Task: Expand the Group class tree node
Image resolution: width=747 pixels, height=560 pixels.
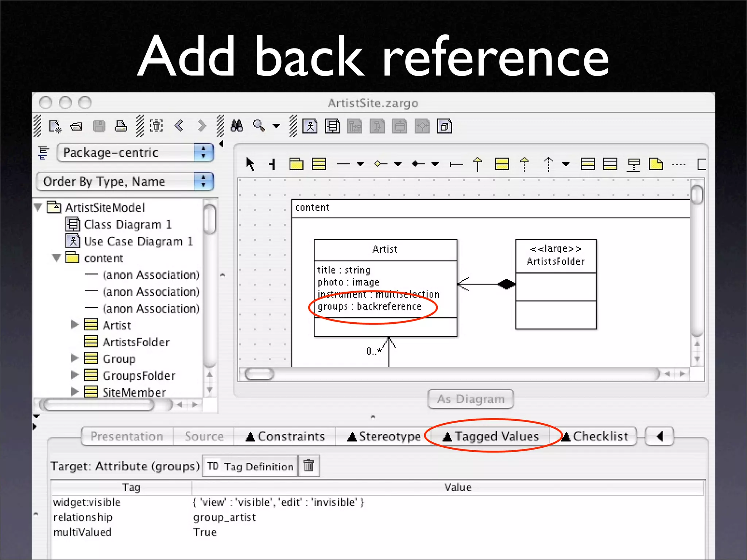Action: coord(74,358)
